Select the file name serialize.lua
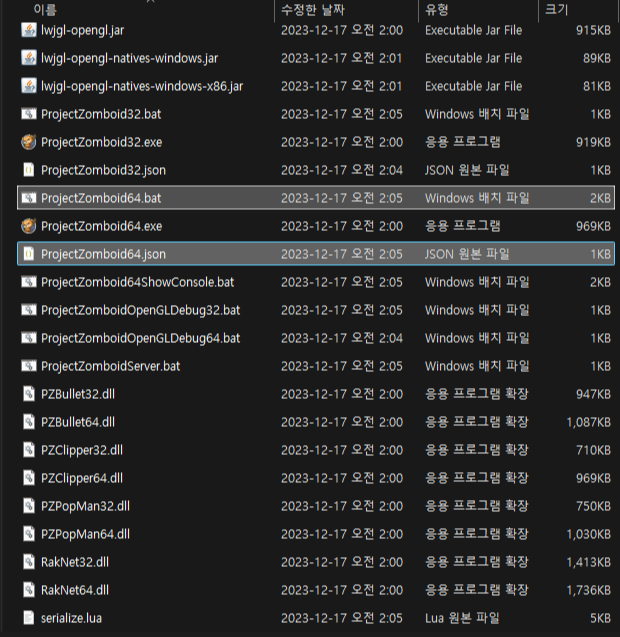The width and height of the screenshot is (620, 637). [72, 619]
